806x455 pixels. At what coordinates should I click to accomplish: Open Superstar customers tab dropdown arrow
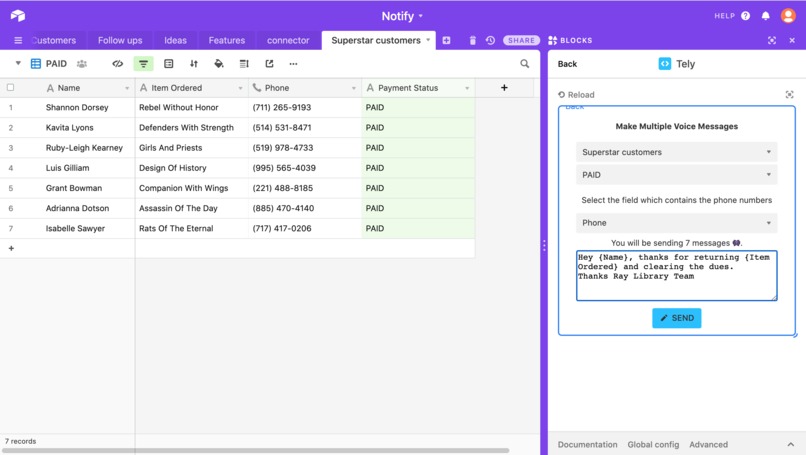[x=428, y=40]
